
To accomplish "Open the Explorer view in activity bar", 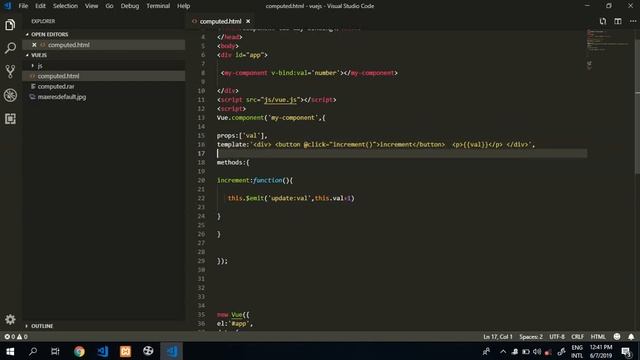I will [x=10, y=25].
